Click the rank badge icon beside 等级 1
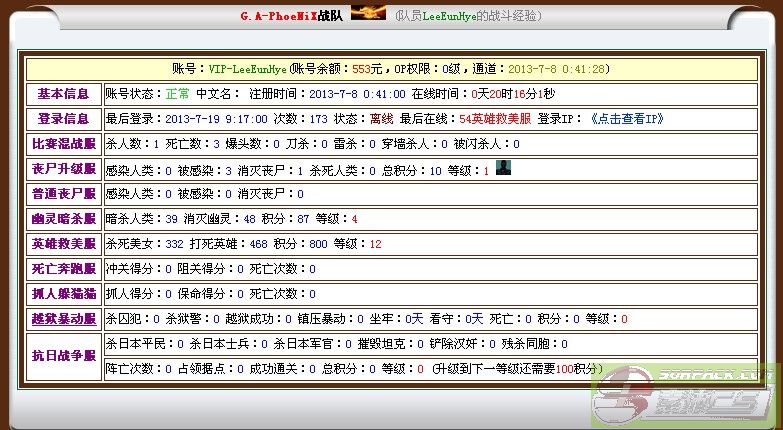The width and height of the screenshot is (783, 430). 503,169
